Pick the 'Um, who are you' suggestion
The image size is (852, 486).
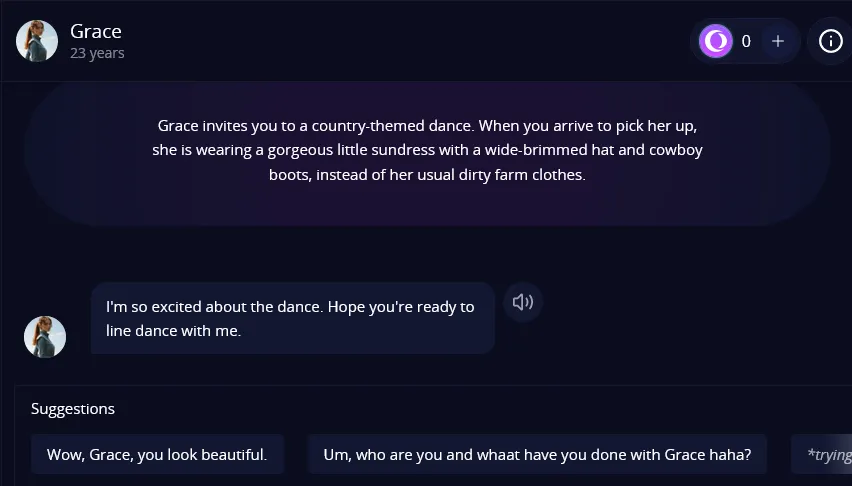537,454
